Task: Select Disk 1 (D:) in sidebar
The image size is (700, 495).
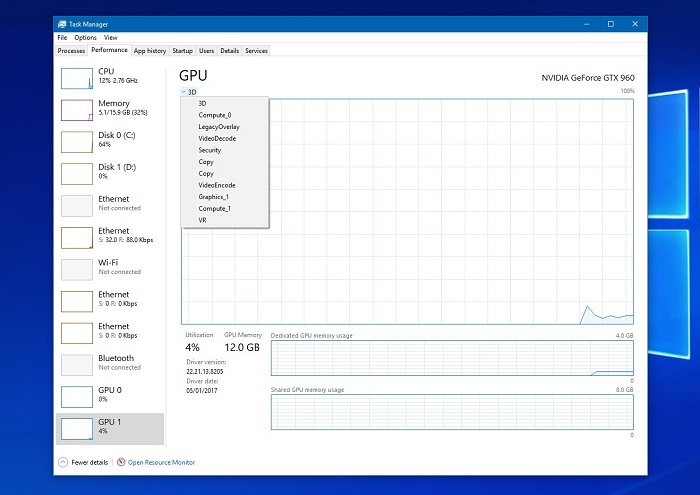Action: (x=110, y=174)
